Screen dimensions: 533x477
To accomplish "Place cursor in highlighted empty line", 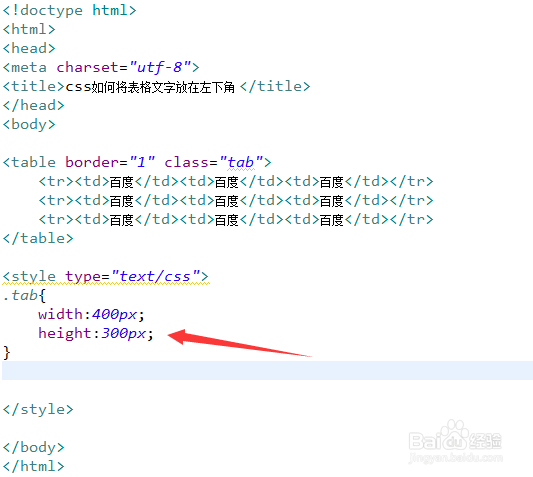I will pyautogui.click(x=267, y=370).
